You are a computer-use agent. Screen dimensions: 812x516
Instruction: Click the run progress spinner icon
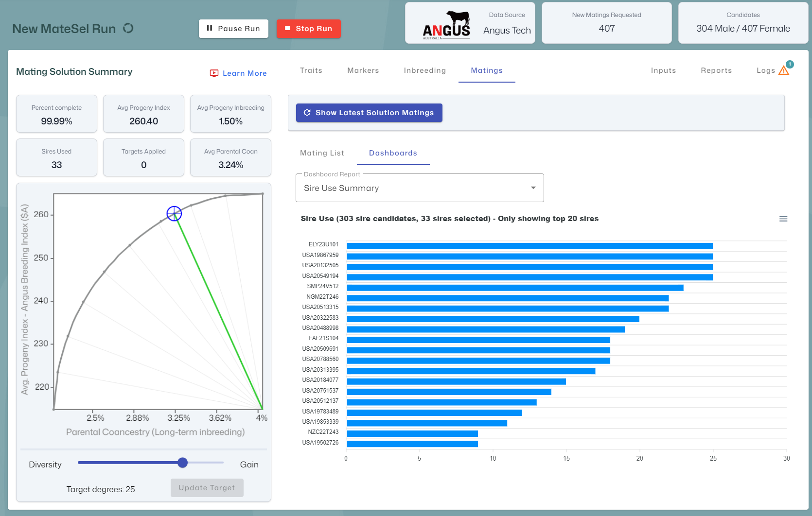128,28
